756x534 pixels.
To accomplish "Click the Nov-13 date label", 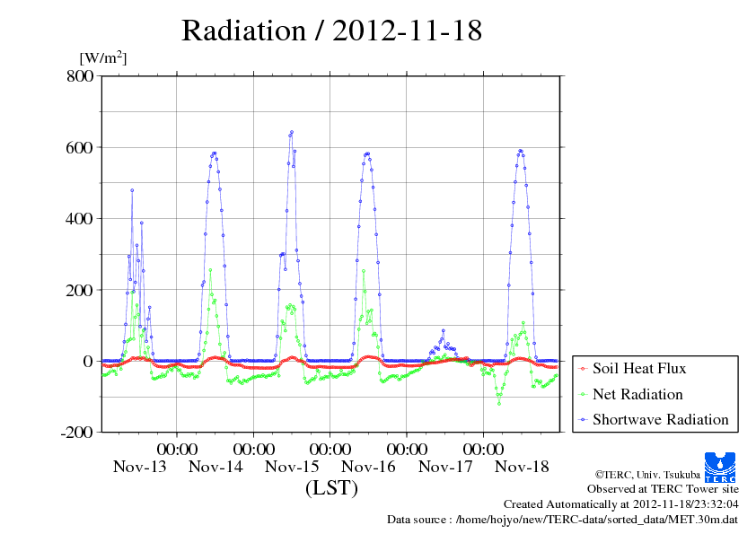I will pos(139,467).
